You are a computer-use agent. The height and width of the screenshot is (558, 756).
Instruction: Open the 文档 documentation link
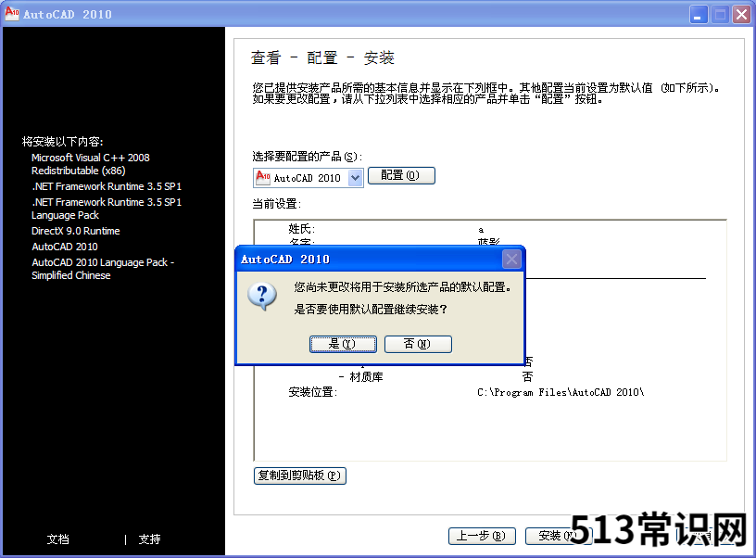tap(58, 539)
